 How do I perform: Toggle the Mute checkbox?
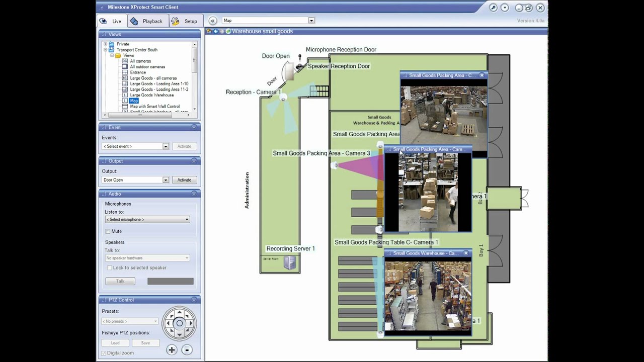click(108, 231)
